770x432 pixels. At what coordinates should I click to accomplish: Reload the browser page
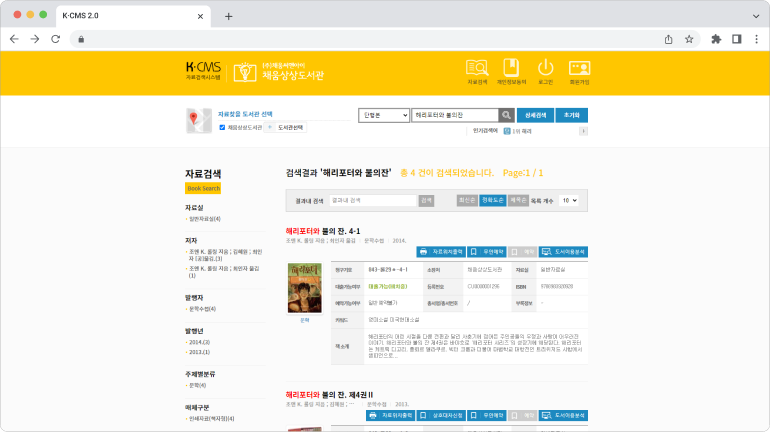(55, 39)
